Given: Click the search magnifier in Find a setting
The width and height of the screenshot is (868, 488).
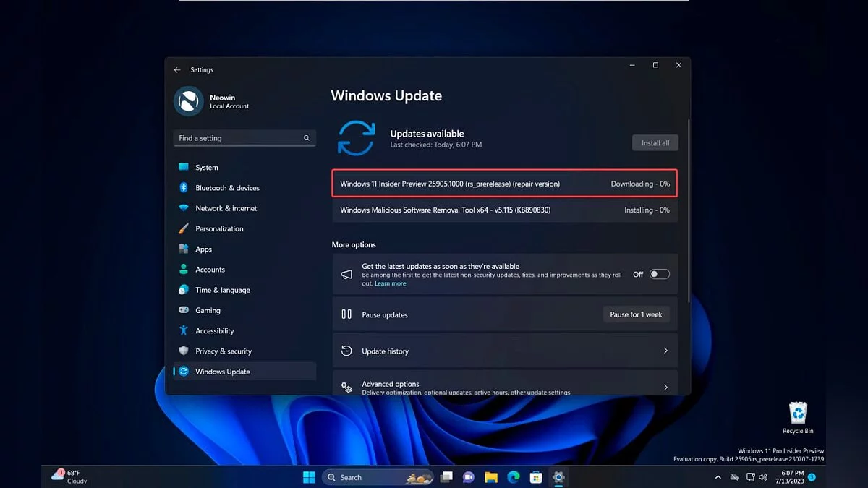Looking at the screenshot, I should pos(307,138).
